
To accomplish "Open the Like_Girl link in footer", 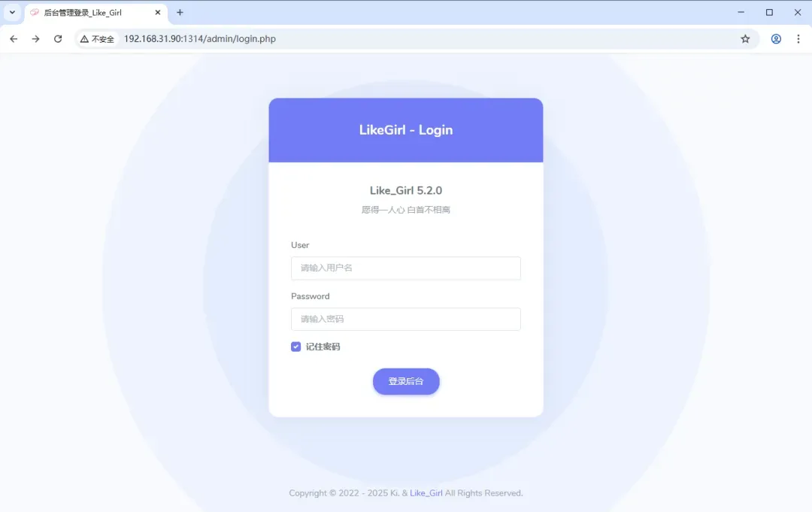I will 426,493.
